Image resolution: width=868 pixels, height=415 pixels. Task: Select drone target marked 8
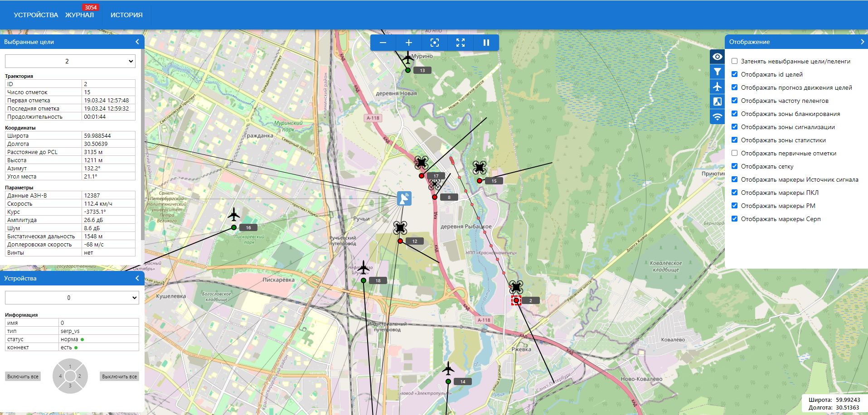pos(435,184)
